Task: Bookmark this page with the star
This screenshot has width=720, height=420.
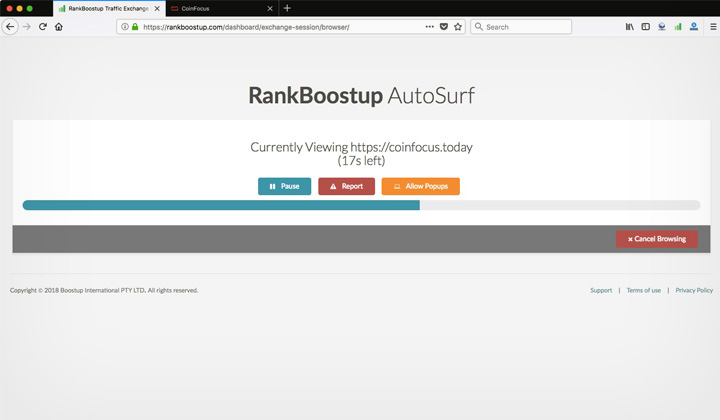Action: [x=458, y=27]
